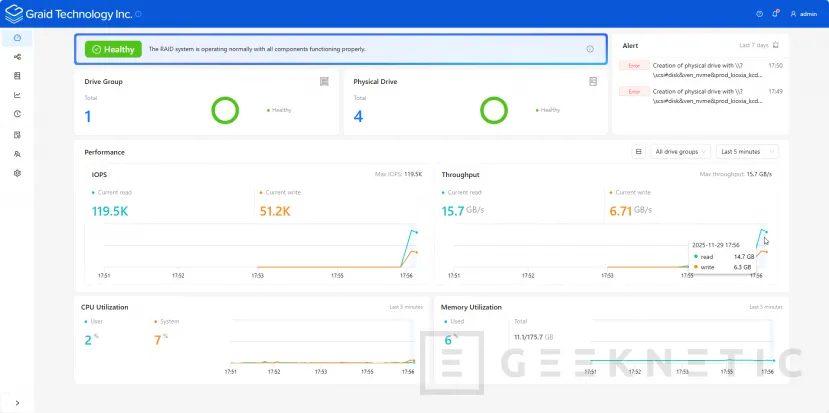Toggle the IOPS Current read legend
Image resolution: width=829 pixels, height=413 pixels.
(113, 191)
